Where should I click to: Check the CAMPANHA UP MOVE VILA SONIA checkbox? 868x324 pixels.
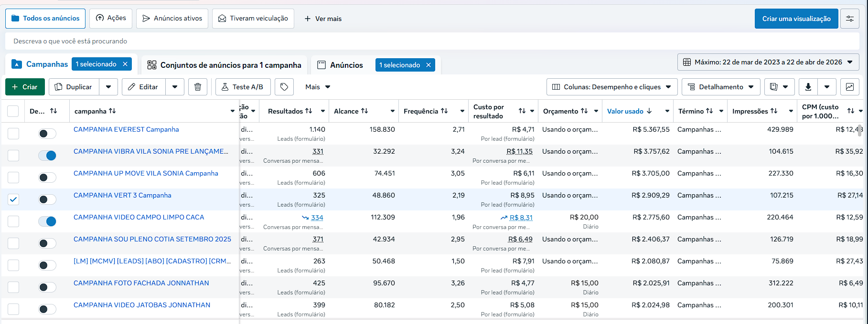pyautogui.click(x=13, y=178)
